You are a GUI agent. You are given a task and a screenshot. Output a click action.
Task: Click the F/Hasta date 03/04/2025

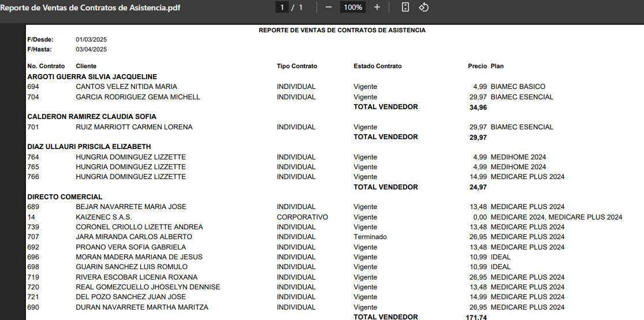click(91, 50)
